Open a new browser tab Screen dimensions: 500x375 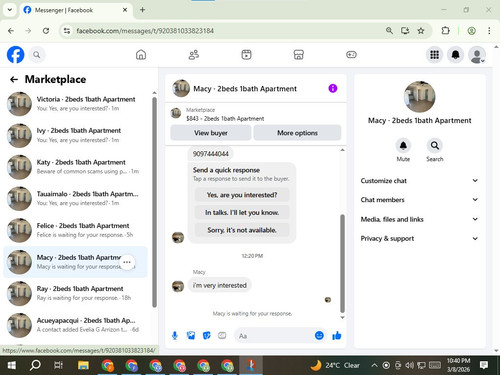[142, 10]
